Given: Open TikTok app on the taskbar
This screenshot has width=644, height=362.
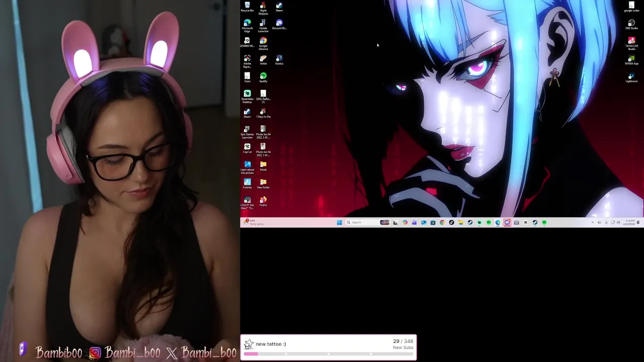Looking at the screenshot, I should point(451,222).
